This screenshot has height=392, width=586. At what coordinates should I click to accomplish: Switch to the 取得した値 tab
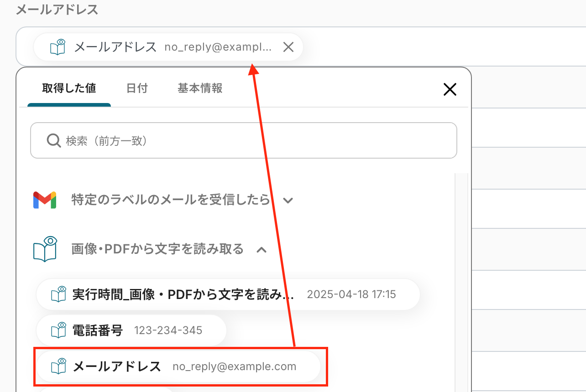pos(69,88)
